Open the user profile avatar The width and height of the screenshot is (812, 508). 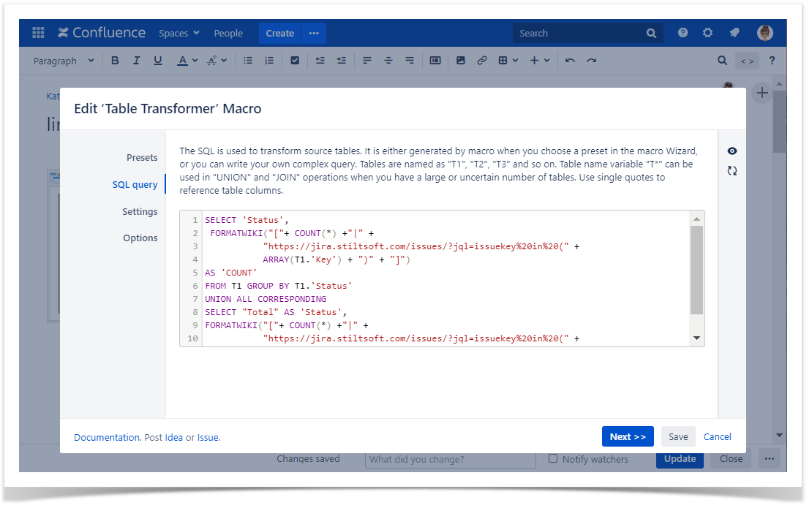click(765, 33)
